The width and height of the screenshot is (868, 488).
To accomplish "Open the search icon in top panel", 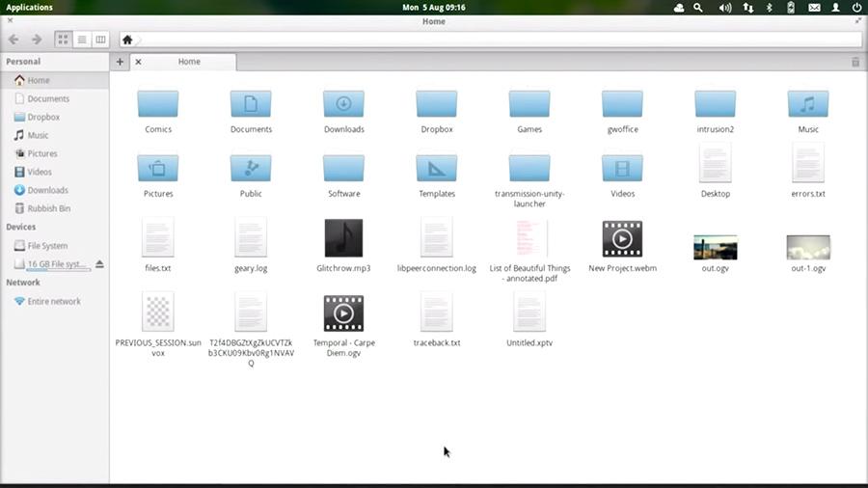I will pos(698,8).
